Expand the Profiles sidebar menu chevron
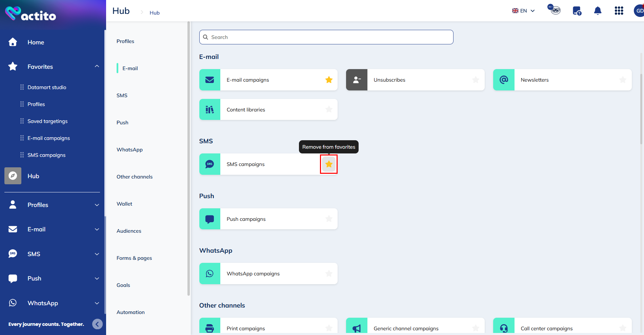The width and height of the screenshot is (644, 335). click(97, 205)
